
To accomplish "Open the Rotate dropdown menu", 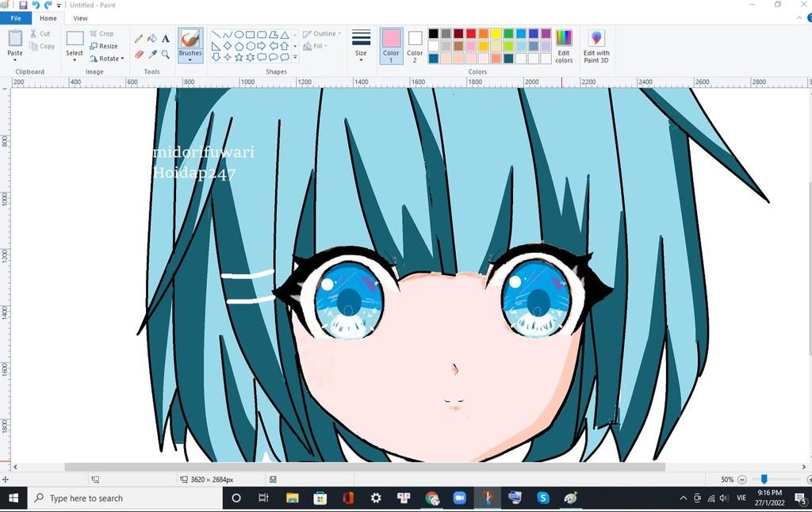I will (x=107, y=59).
